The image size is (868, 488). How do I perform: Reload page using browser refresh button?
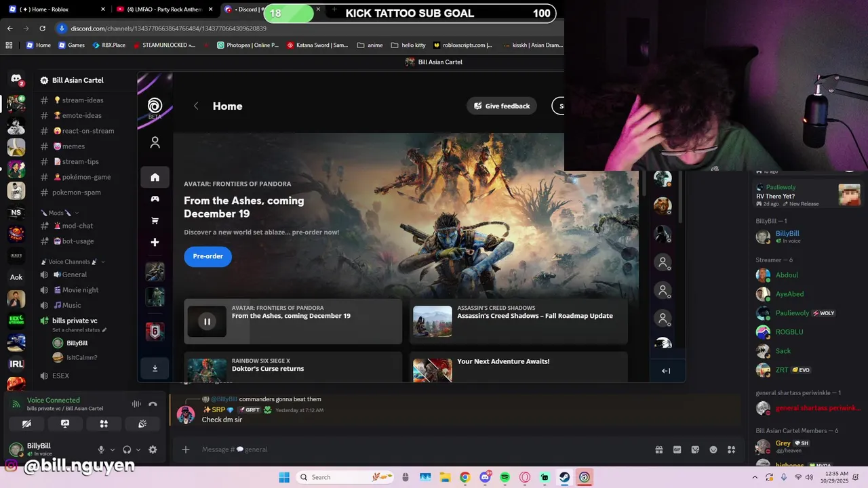(43, 28)
